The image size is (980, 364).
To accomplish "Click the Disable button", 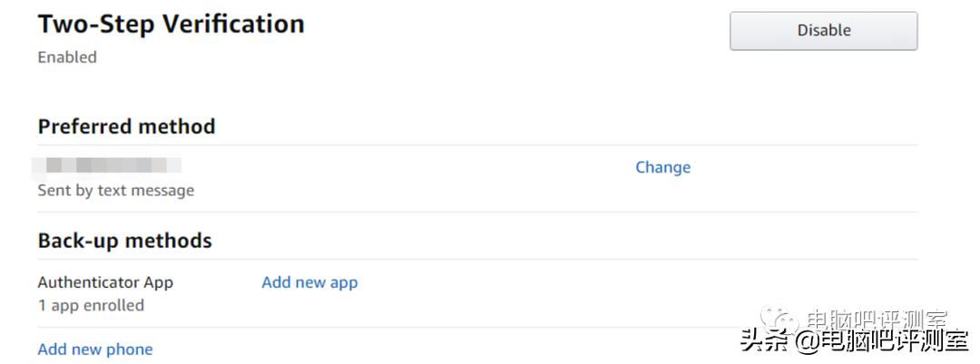I will click(823, 31).
